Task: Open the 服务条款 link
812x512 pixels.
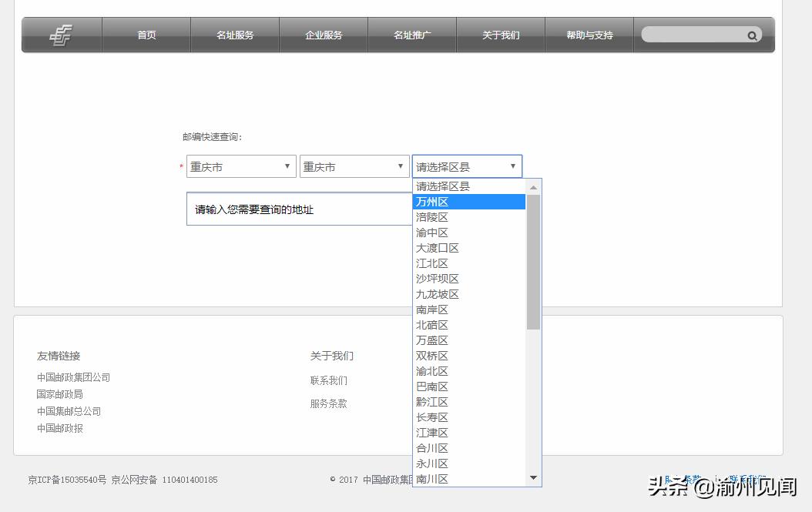Action: pyautogui.click(x=327, y=403)
